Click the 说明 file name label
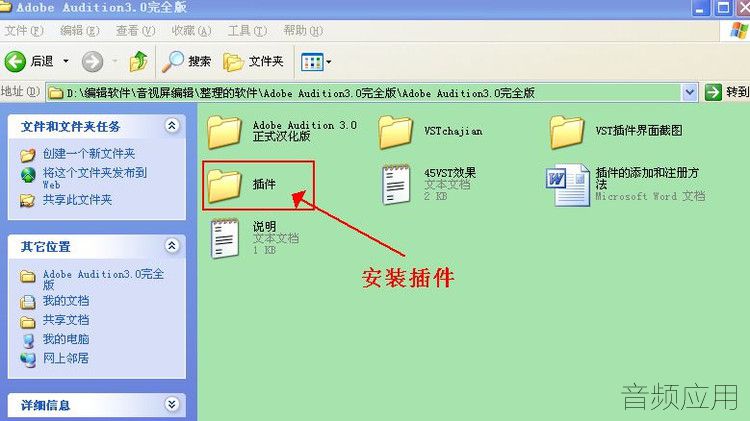This screenshot has width=750, height=421. pyautogui.click(x=264, y=226)
